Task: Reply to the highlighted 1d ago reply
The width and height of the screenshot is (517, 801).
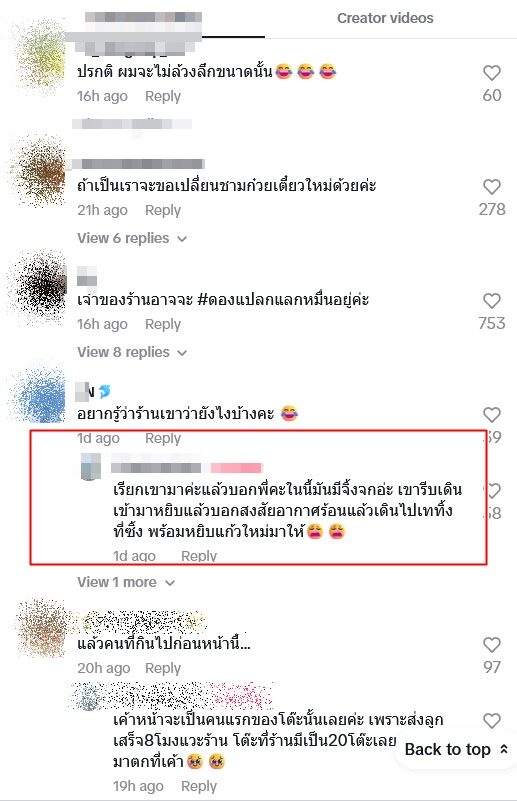Action: tap(199, 556)
